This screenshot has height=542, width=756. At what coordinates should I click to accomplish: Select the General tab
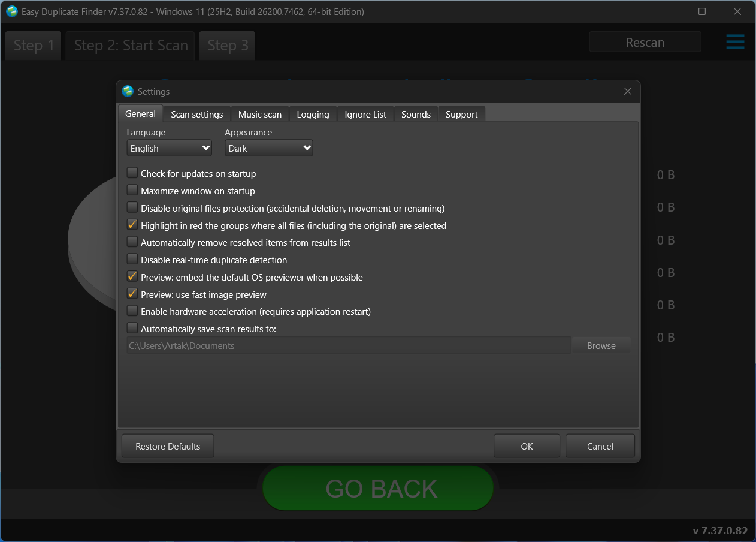[140, 113]
